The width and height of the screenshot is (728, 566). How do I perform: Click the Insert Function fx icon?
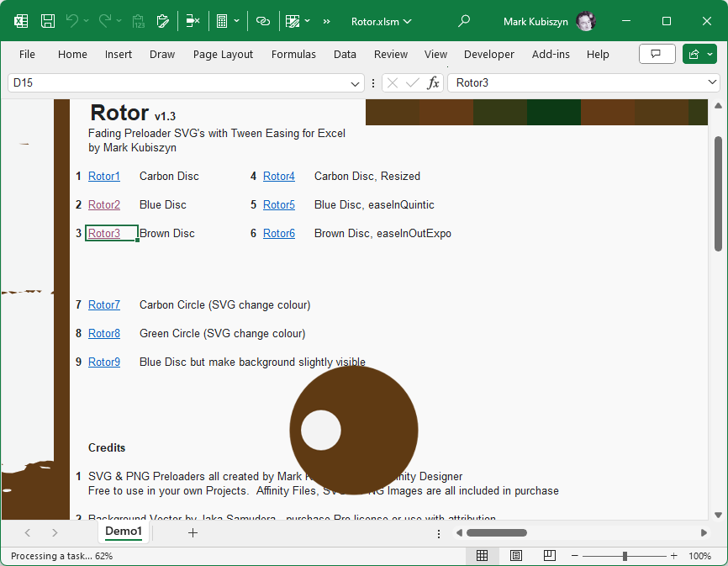coord(433,83)
